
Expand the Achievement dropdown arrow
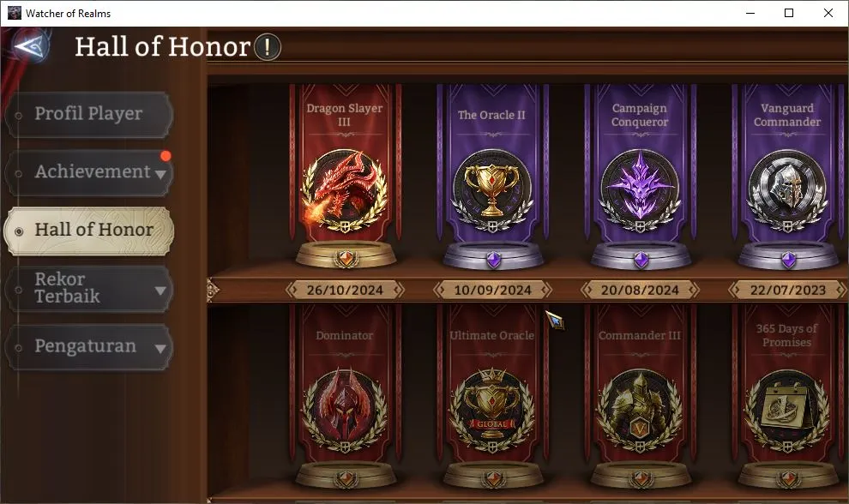160,174
